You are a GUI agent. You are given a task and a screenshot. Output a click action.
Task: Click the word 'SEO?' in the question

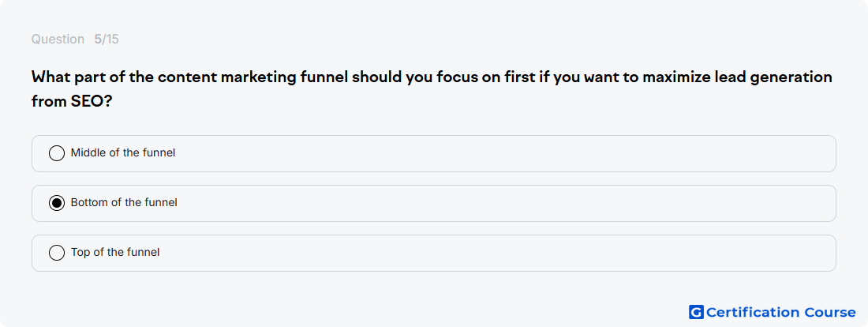[88, 102]
